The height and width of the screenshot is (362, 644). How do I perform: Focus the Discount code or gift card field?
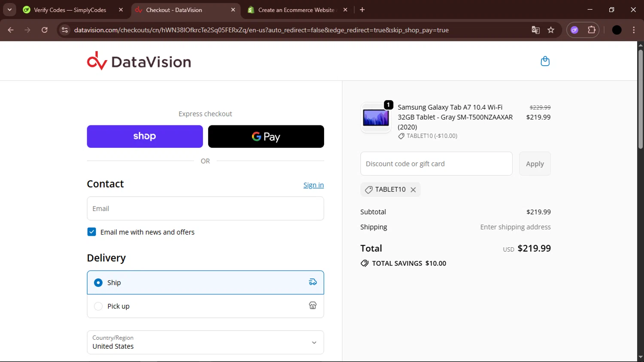(436, 164)
